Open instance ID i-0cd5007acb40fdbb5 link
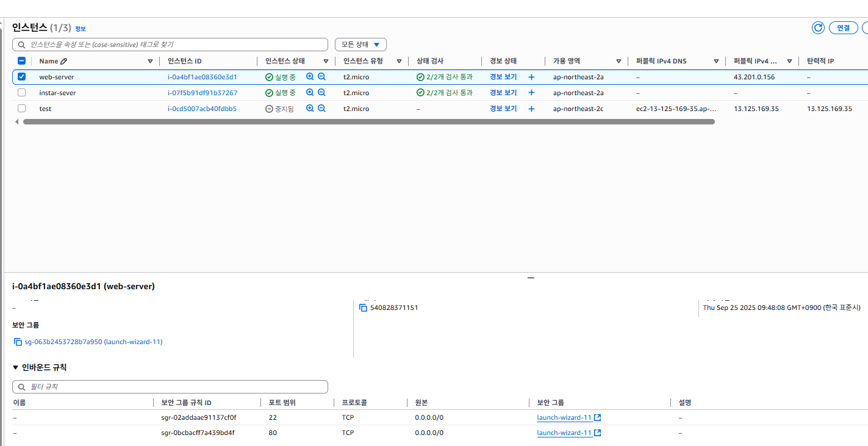 pyautogui.click(x=202, y=109)
